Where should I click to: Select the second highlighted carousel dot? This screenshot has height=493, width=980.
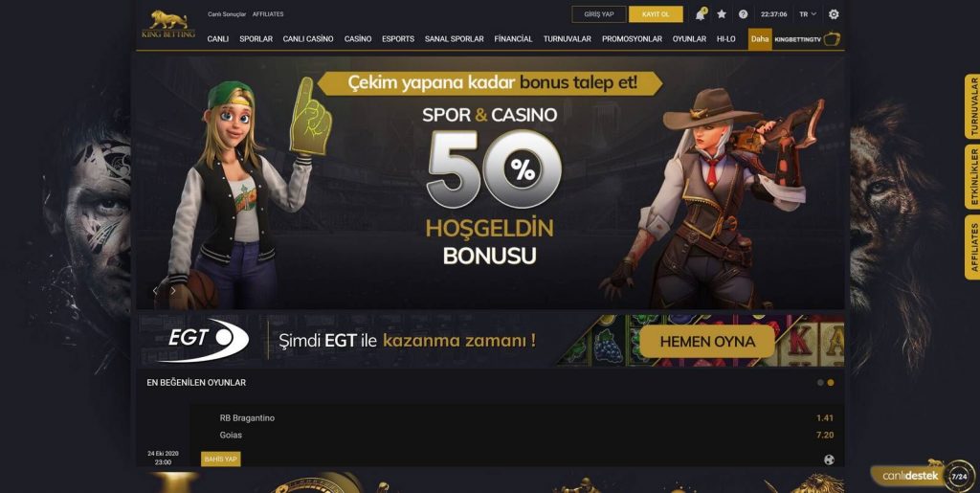pyautogui.click(x=831, y=382)
